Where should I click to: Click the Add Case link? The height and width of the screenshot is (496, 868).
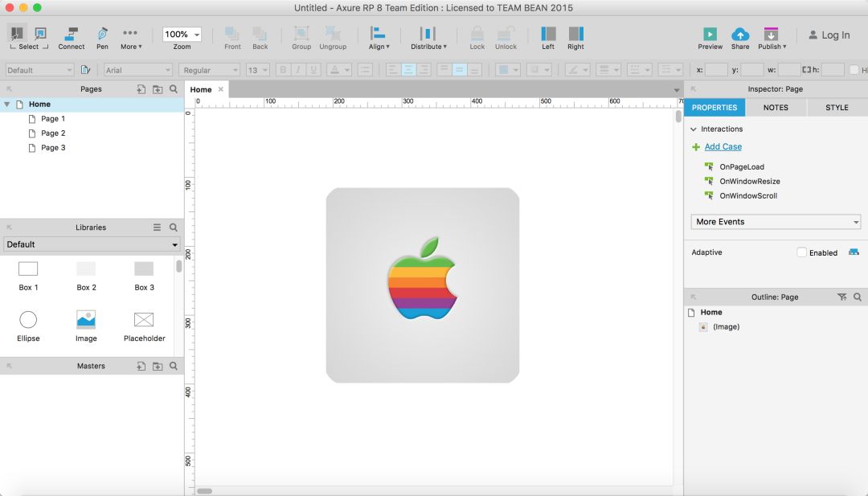pos(723,146)
